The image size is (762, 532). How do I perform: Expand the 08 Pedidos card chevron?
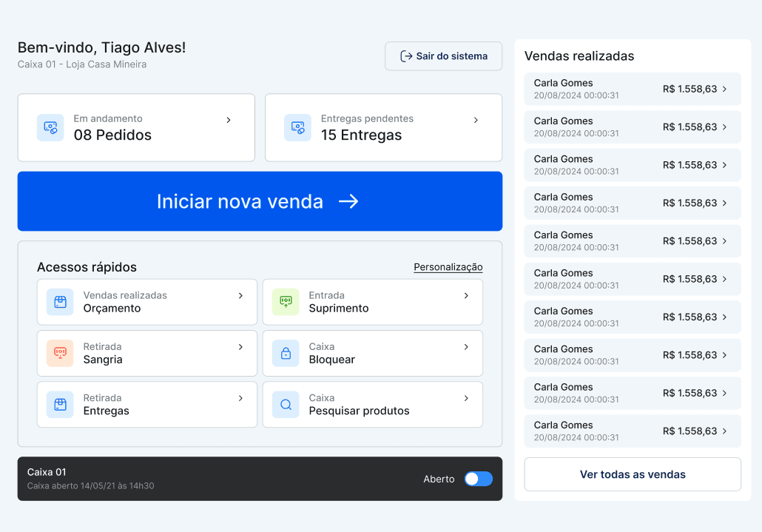[229, 120]
